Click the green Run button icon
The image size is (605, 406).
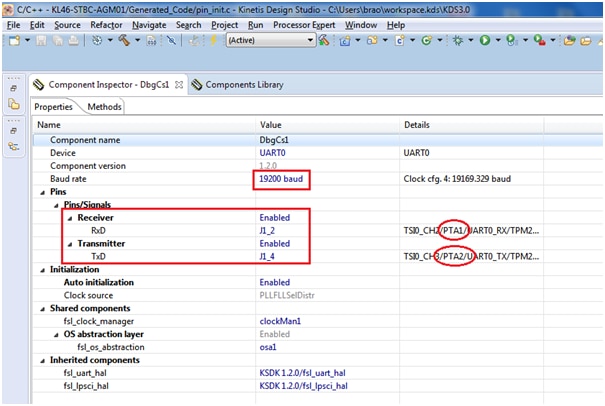point(484,40)
